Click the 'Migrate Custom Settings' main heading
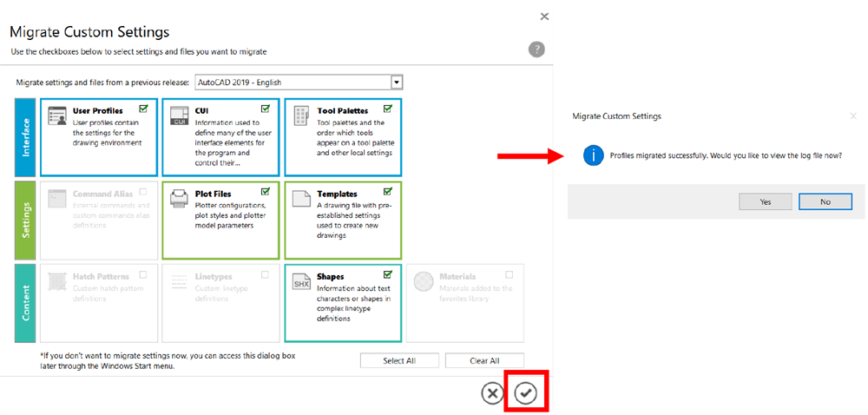Screen dimensions: 868x415 (x=89, y=31)
